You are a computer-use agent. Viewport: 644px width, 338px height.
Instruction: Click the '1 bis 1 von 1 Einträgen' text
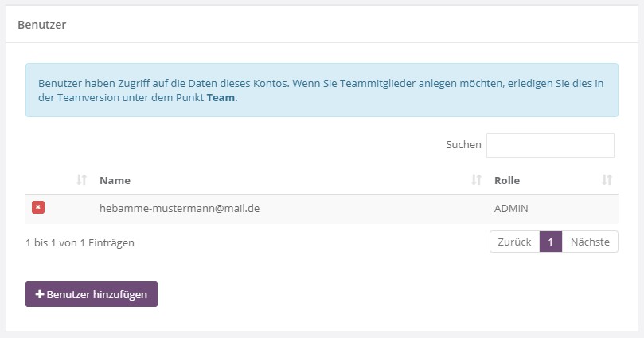pyautogui.click(x=80, y=242)
